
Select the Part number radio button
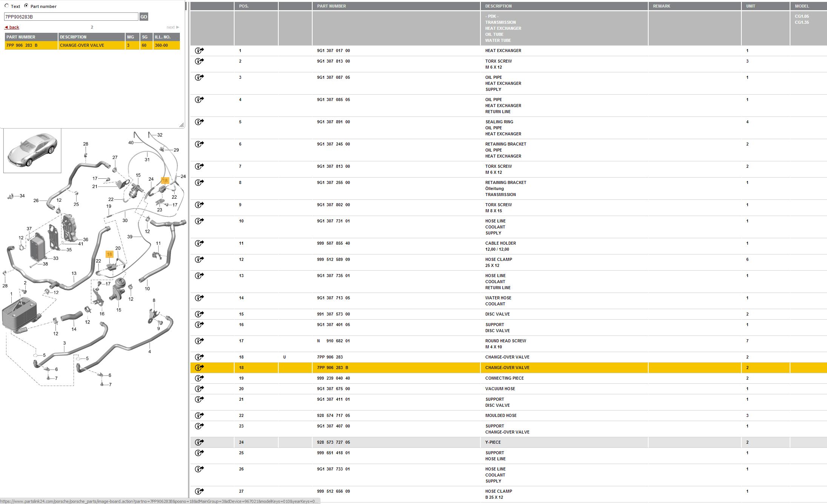click(26, 6)
